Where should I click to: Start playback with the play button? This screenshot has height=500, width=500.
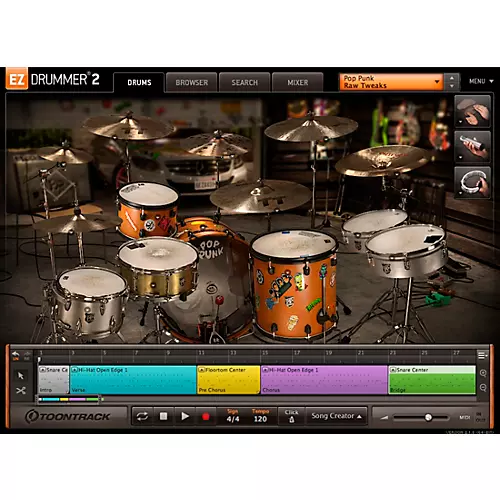point(185,416)
